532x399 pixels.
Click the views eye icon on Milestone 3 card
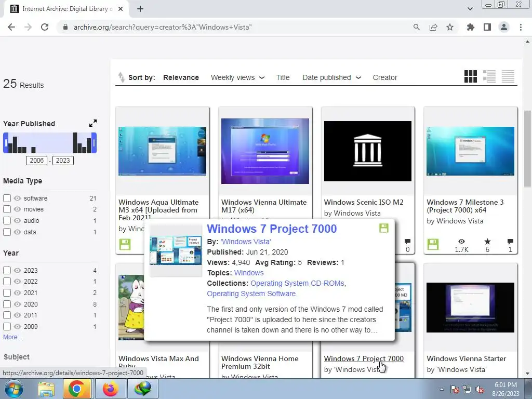pos(461,241)
